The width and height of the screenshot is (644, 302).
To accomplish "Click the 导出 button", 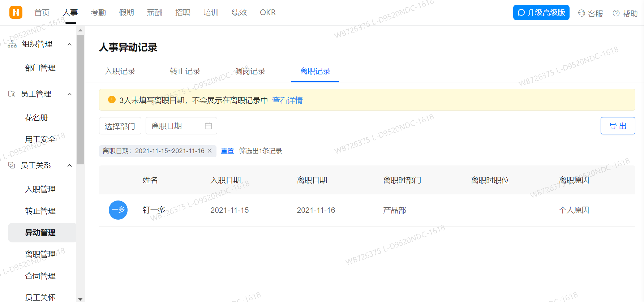I will coord(618,126).
